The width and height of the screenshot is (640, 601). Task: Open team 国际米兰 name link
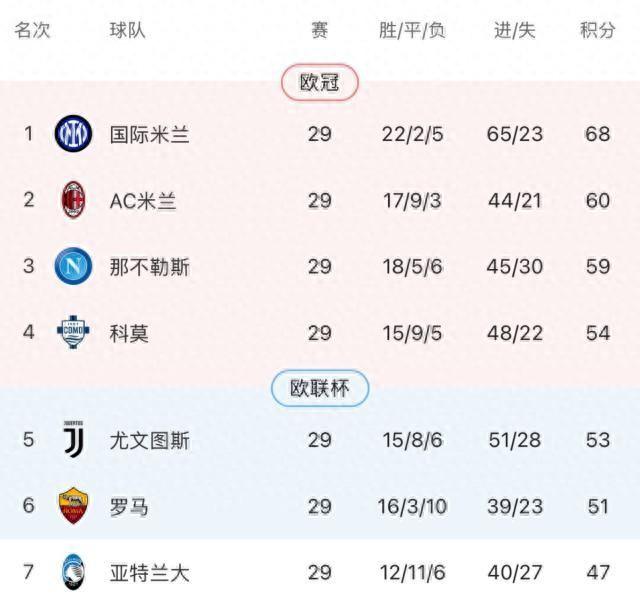coord(149,134)
